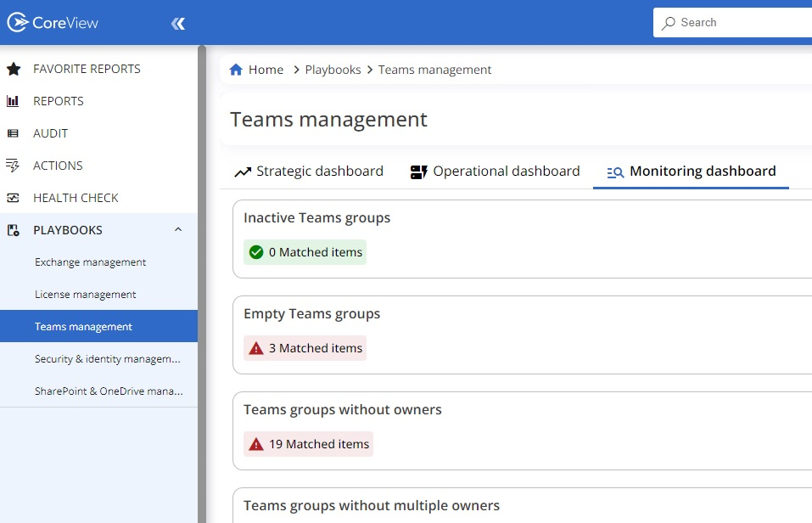Select PLAYBOOKS menu label
The image size is (812, 523).
[x=68, y=230]
